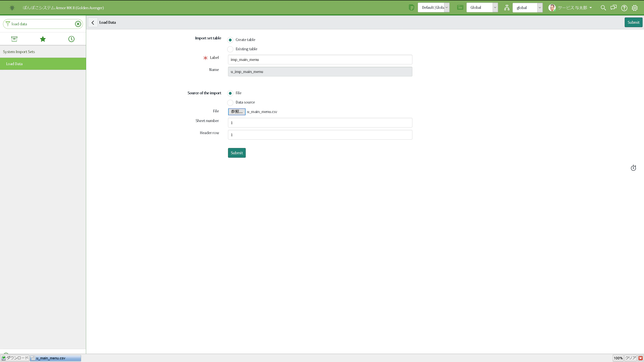This screenshot has height=362, width=644.
Task: Select Data source as import source
Action: click(230, 102)
